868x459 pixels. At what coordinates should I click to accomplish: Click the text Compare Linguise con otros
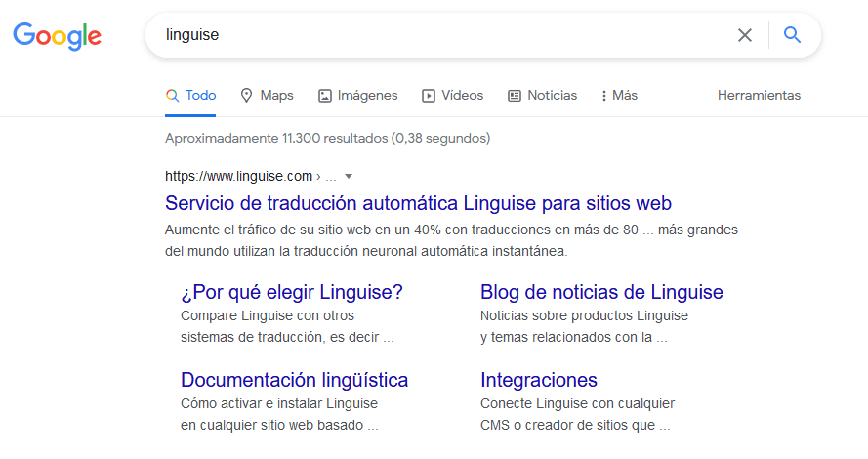(268, 315)
